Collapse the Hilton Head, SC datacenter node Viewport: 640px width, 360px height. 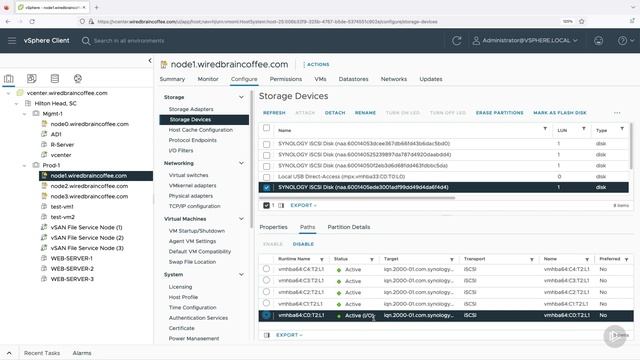16,104
